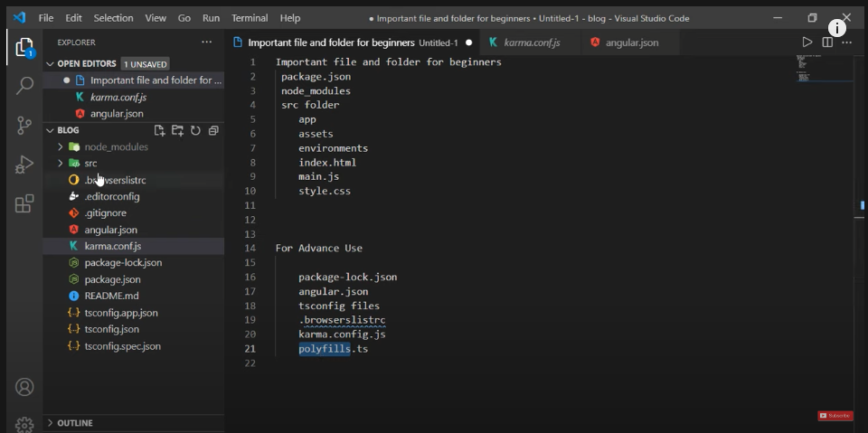Open the Manage settings gear
Viewport: 868px width, 433px height.
[24, 424]
